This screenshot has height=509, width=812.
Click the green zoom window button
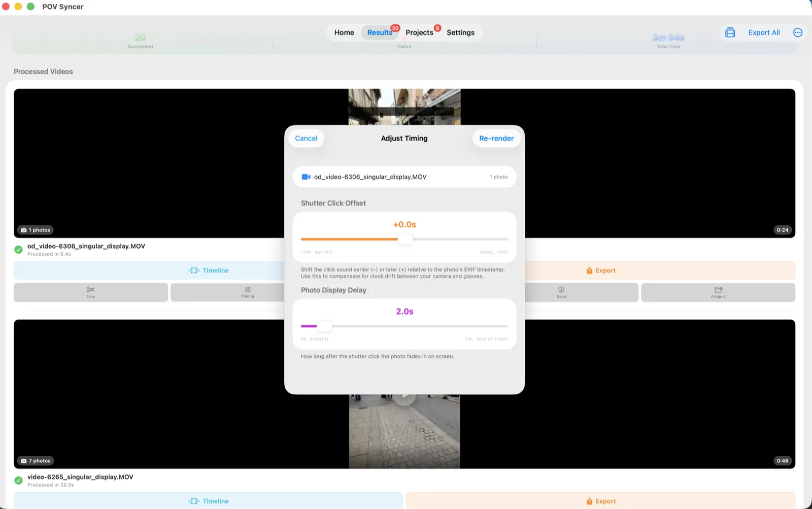click(30, 7)
